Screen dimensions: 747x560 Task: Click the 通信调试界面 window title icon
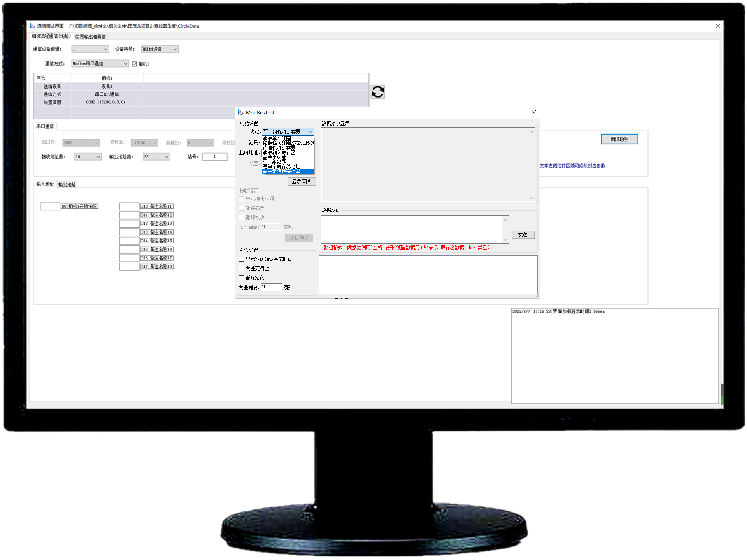(32, 26)
